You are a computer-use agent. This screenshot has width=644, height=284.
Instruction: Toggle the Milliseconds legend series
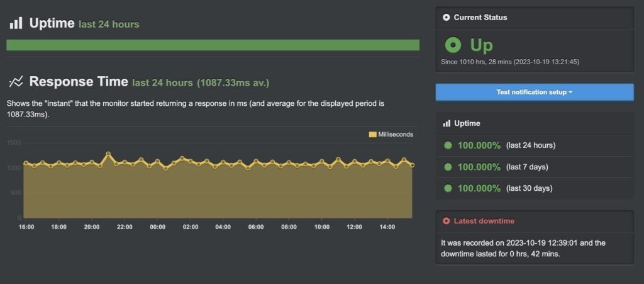pos(396,134)
